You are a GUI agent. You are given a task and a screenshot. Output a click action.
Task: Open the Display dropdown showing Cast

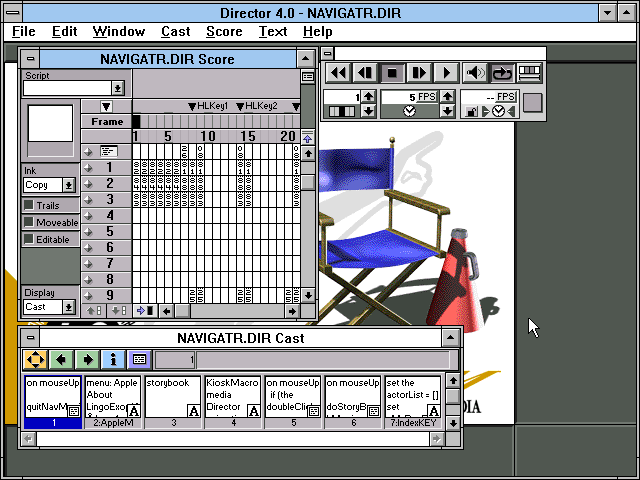pos(69,307)
